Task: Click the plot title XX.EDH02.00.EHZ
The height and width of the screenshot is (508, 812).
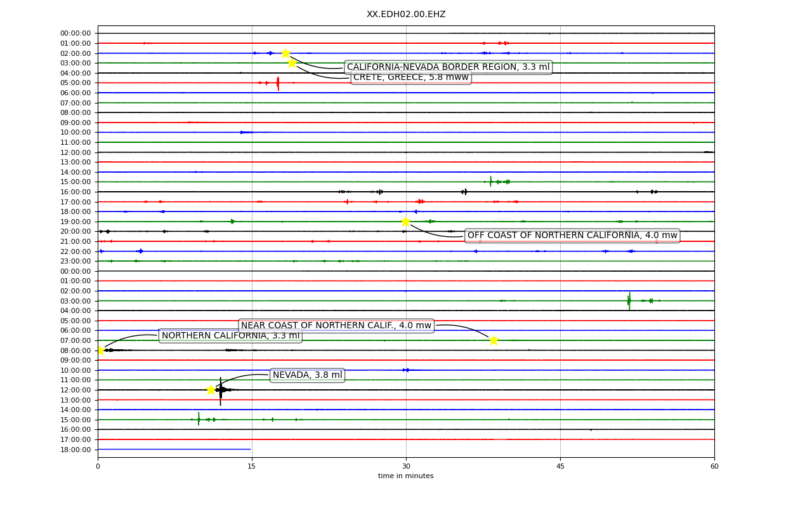Action: coord(406,14)
